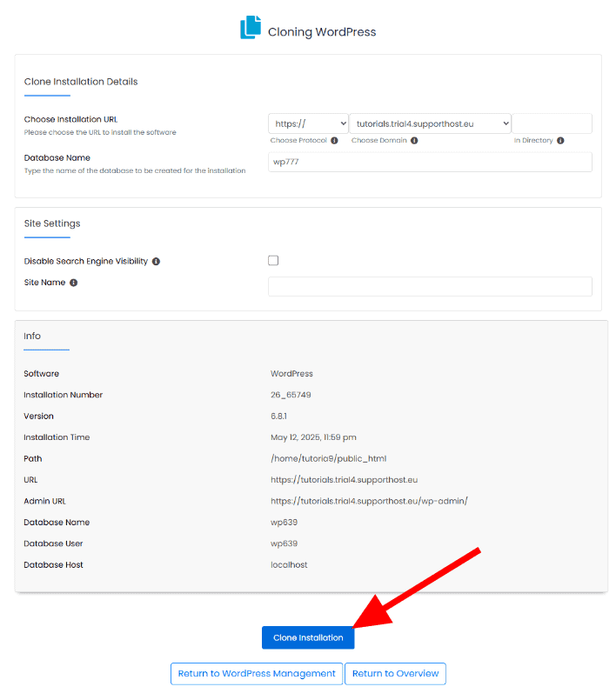Select Database User value wp639

pyautogui.click(x=285, y=543)
